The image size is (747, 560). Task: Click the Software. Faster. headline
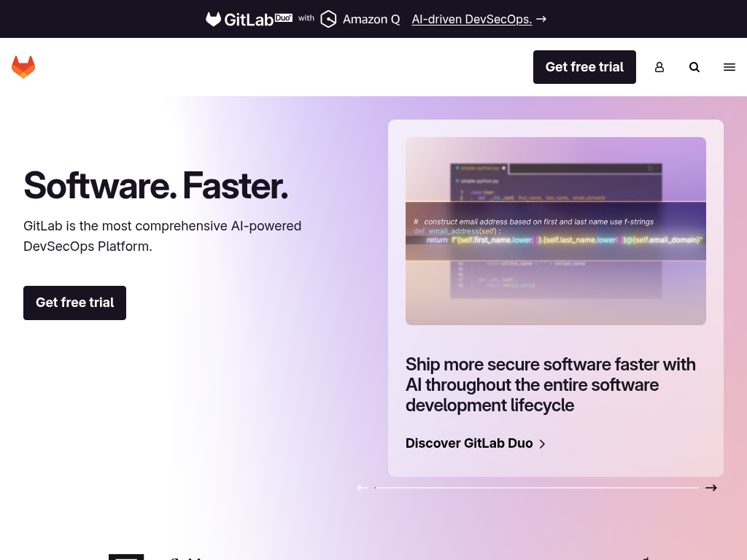tap(156, 186)
